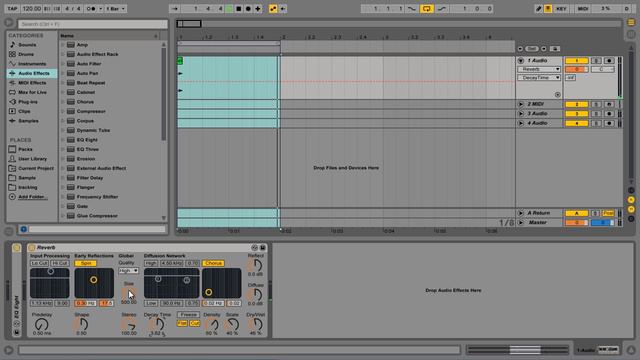The image size is (640, 360).
Task: Expand the Audio Effect Rack folder
Action: [62, 54]
